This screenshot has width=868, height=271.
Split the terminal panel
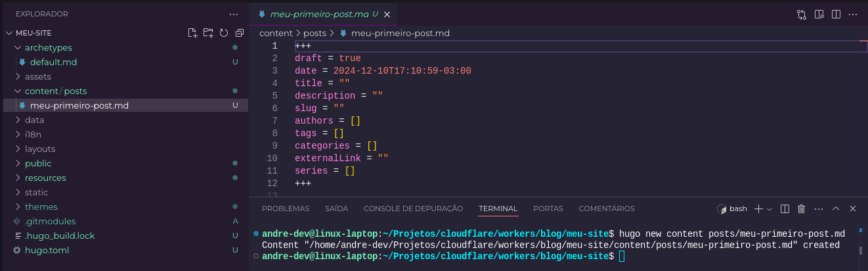tap(785, 209)
